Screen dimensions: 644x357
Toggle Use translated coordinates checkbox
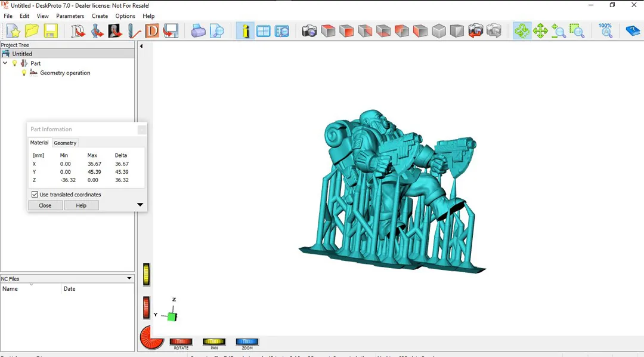coord(35,195)
